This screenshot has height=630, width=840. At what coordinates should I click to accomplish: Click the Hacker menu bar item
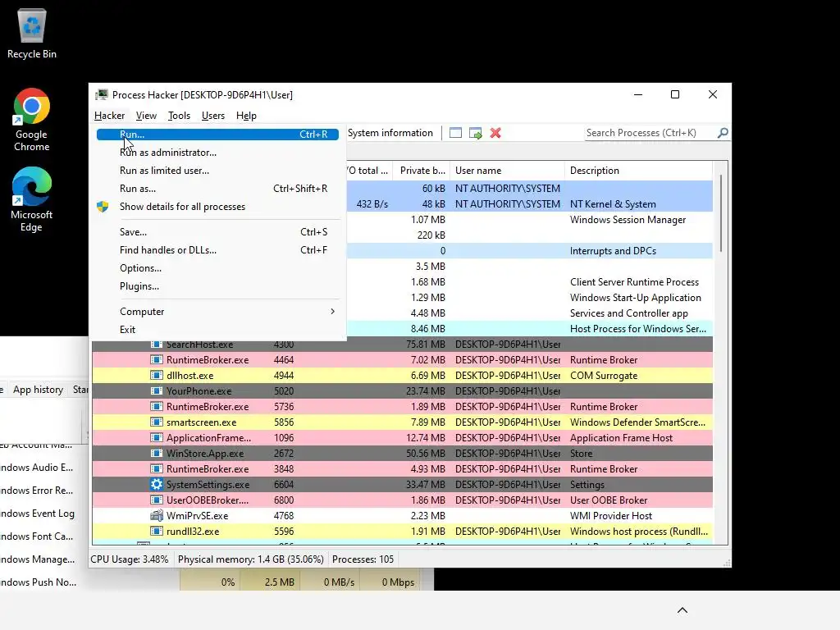[109, 116]
